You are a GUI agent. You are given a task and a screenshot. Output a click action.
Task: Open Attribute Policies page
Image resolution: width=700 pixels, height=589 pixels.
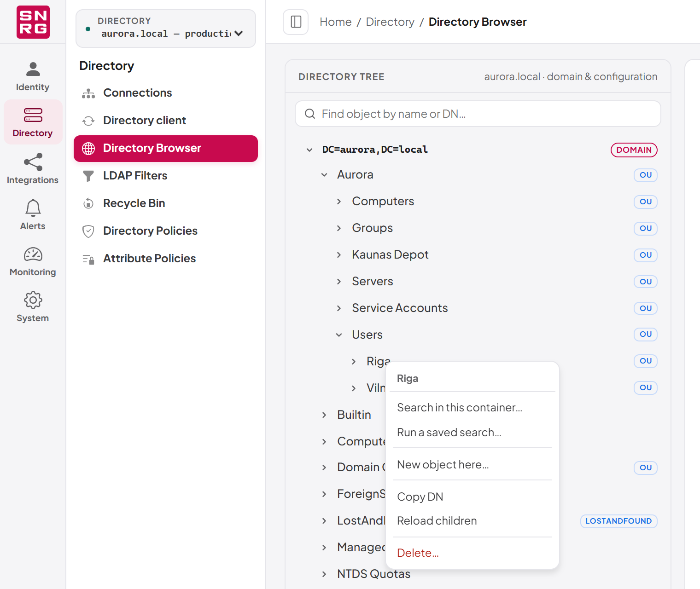166,259
